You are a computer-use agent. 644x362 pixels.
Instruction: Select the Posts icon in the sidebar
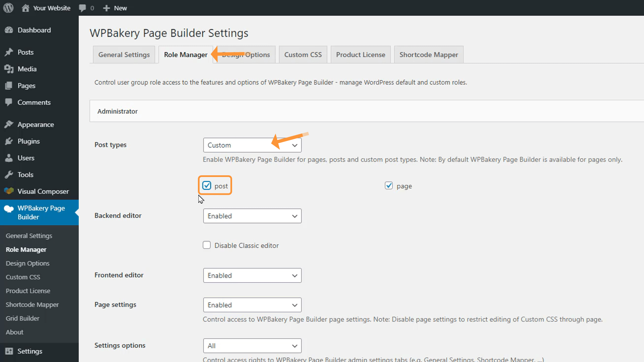(x=9, y=52)
